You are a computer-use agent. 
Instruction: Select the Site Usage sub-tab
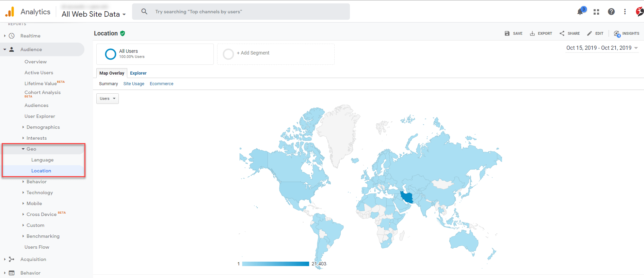point(134,84)
